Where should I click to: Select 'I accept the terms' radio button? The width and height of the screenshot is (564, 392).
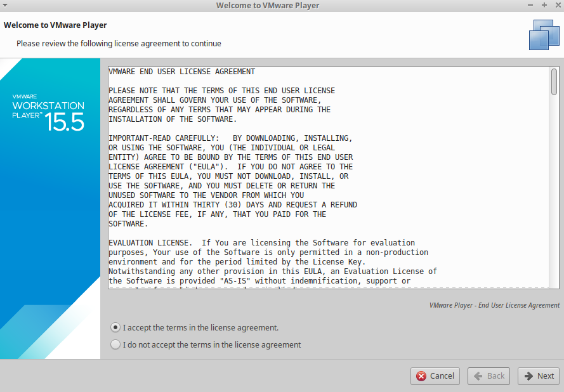click(115, 328)
